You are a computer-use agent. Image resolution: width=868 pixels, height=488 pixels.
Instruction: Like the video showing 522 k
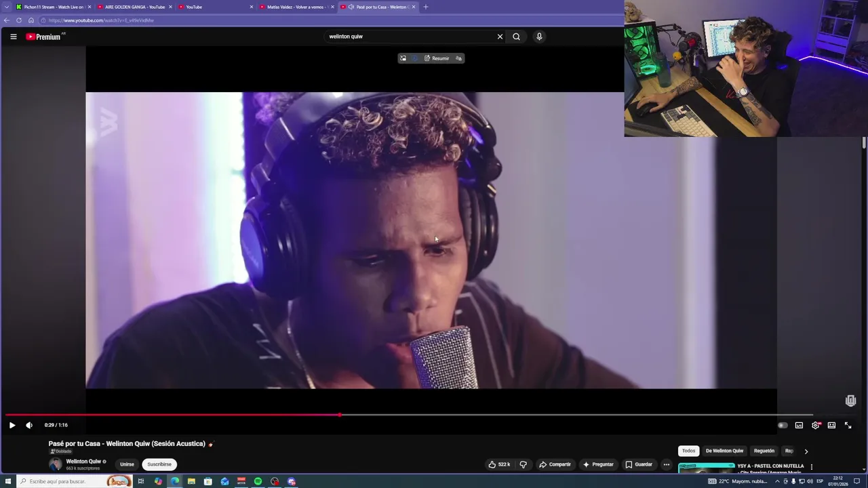pyautogui.click(x=499, y=464)
